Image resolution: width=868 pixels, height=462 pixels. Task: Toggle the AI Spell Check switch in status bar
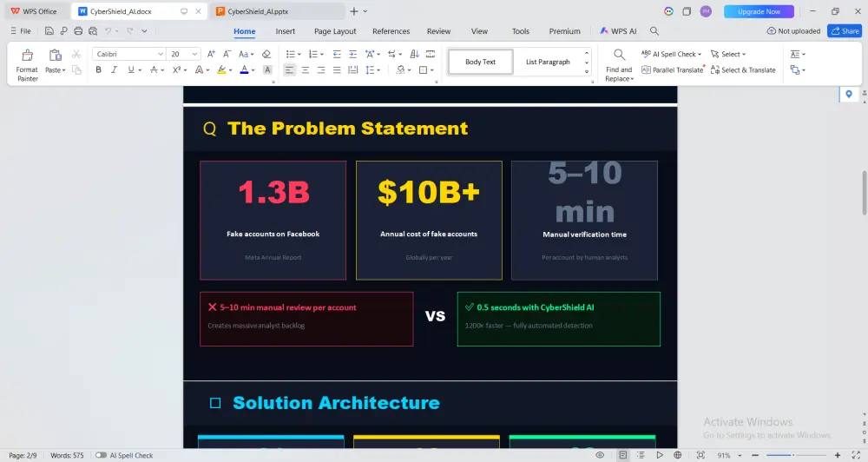click(101, 455)
